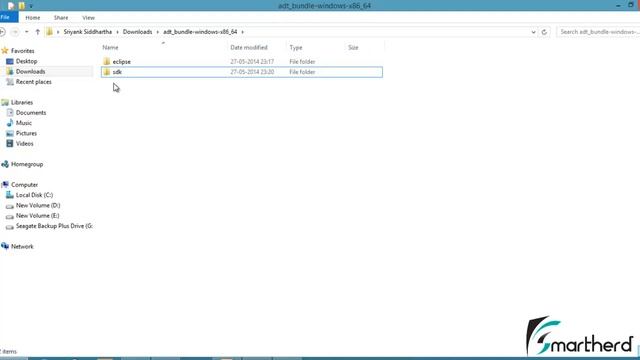
Task: Click the sdk folder name
Action: click(x=117, y=72)
